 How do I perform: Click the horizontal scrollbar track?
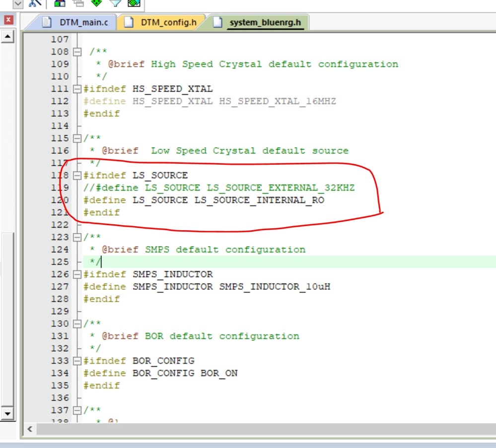tap(266, 429)
